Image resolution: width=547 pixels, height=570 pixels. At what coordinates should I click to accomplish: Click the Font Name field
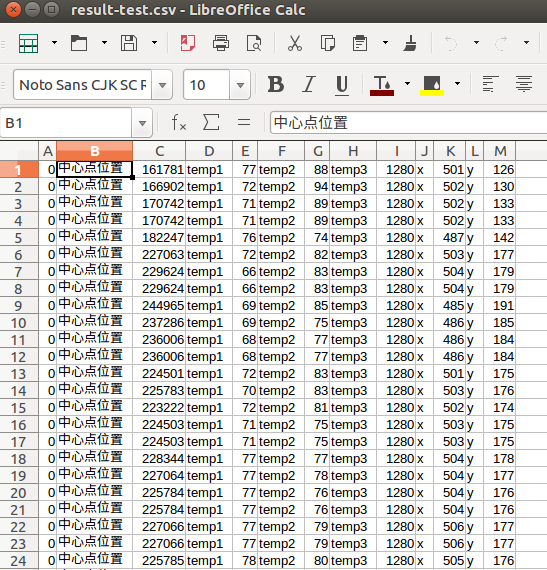[83, 85]
